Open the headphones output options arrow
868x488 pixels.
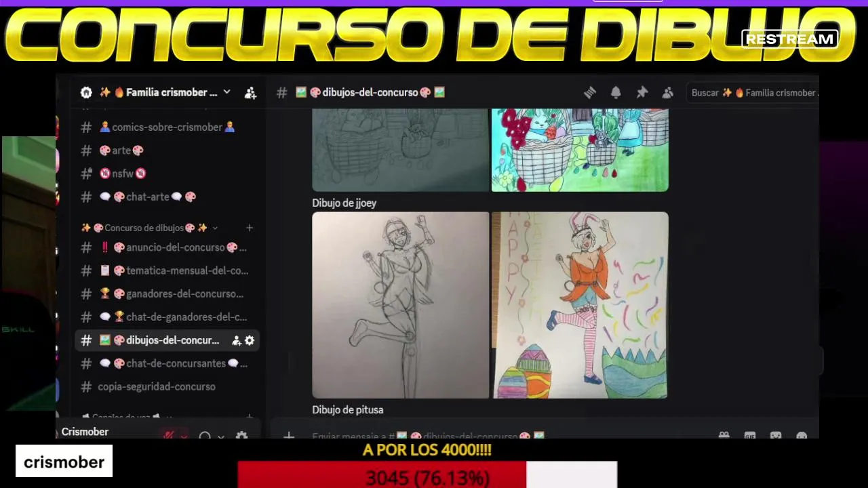click(220, 436)
